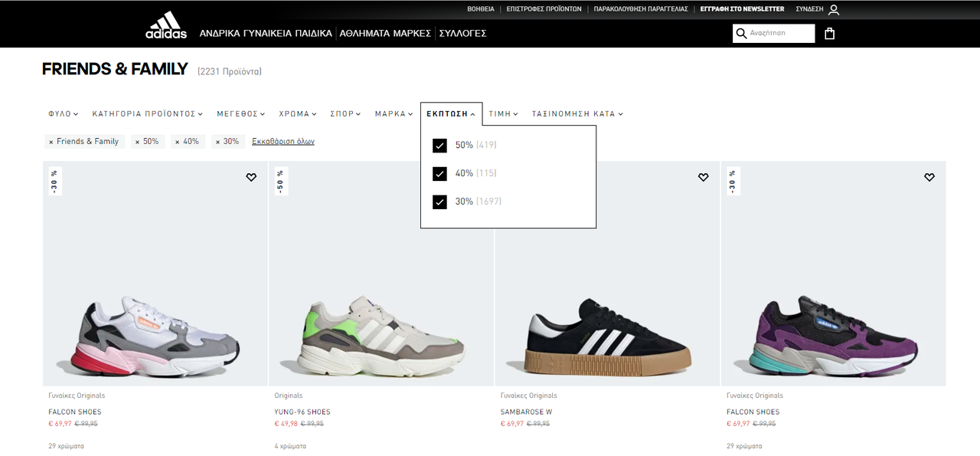Click SAMBAROSE W product title
Image resolution: width=980 pixels, height=456 pixels.
pyautogui.click(x=526, y=412)
